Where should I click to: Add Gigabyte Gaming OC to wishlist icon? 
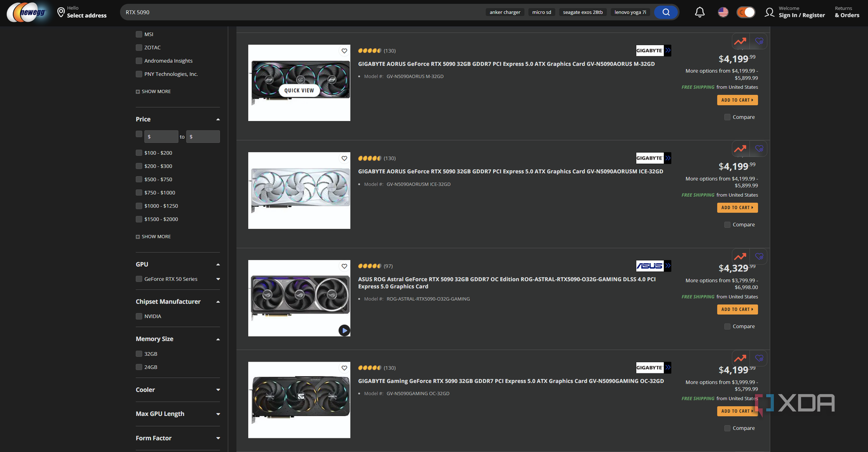759,358
